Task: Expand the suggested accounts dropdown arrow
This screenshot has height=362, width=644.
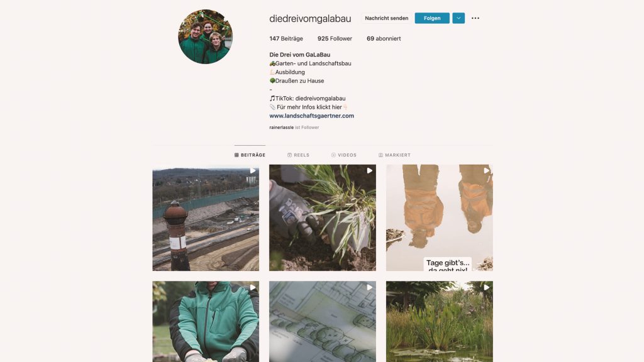Action: (458, 18)
